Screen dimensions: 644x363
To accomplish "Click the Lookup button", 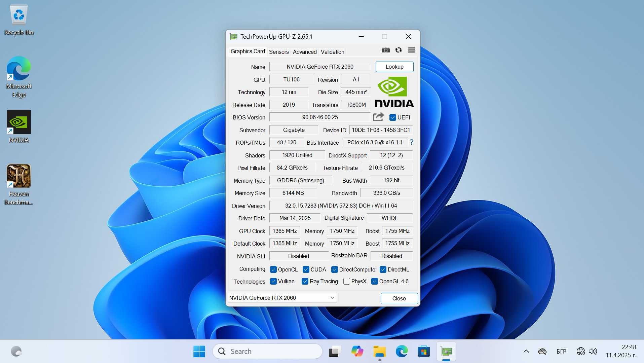I will (394, 67).
